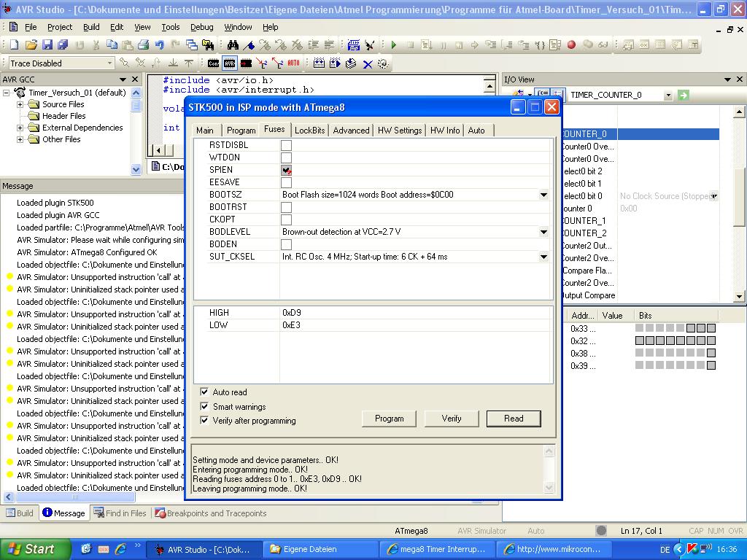Switch to the HW Settings tab

click(400, 131)
